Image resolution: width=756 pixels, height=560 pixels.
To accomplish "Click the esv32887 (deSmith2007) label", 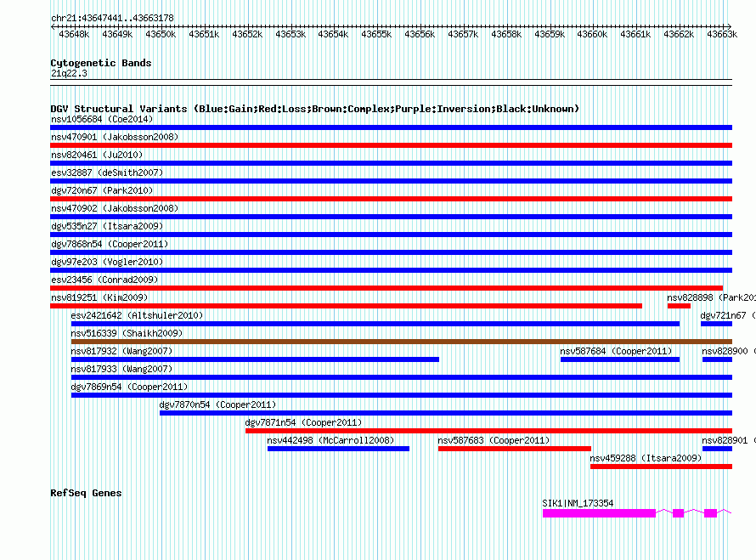I will 107,173.
